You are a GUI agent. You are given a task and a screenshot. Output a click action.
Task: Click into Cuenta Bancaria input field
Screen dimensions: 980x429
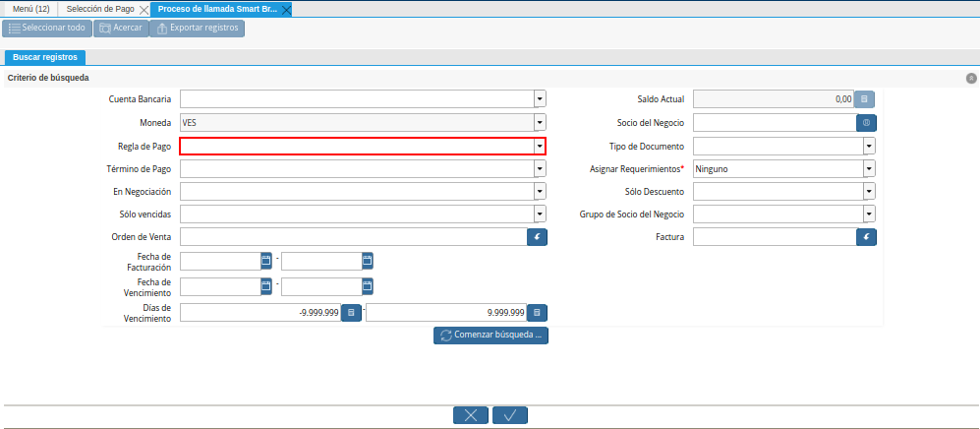[357, 99]
